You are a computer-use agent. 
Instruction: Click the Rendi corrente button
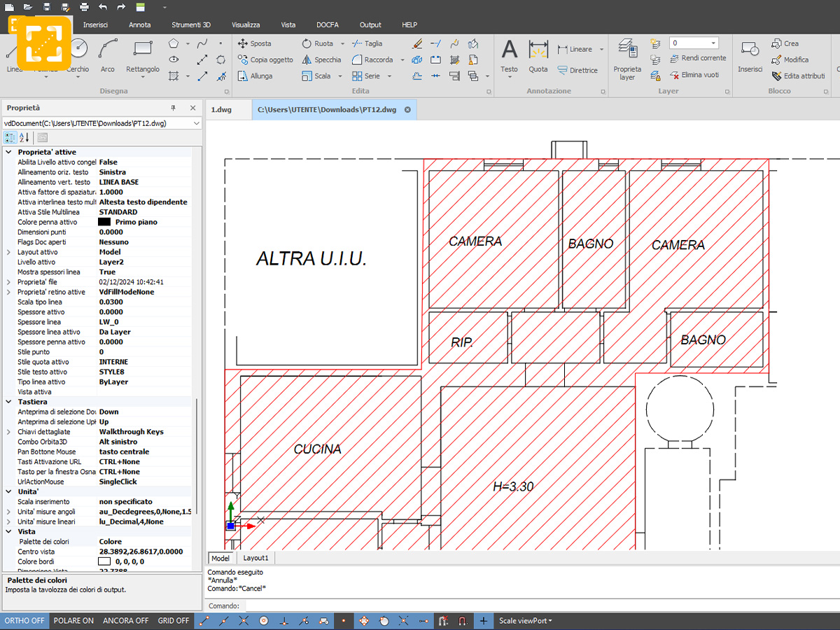(698, 58)
